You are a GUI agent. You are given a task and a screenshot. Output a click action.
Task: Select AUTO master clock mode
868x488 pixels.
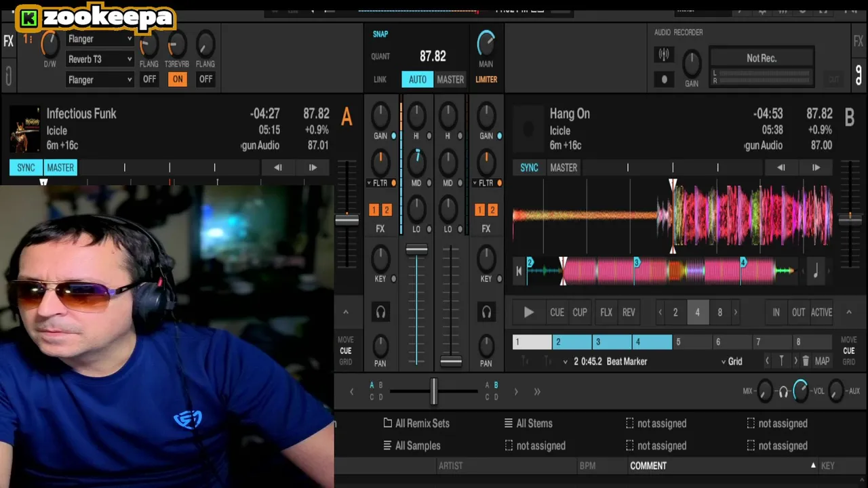tap(417, 79)
